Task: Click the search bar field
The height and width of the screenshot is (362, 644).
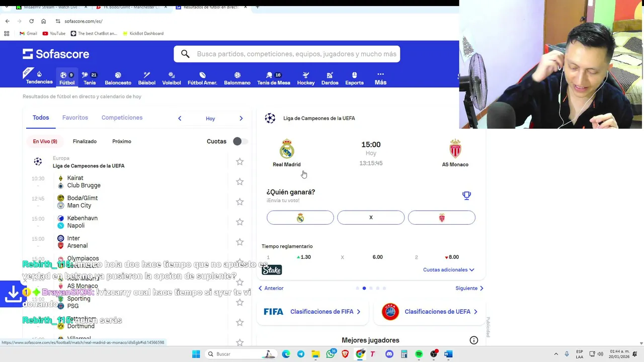Action: (287, 54)
